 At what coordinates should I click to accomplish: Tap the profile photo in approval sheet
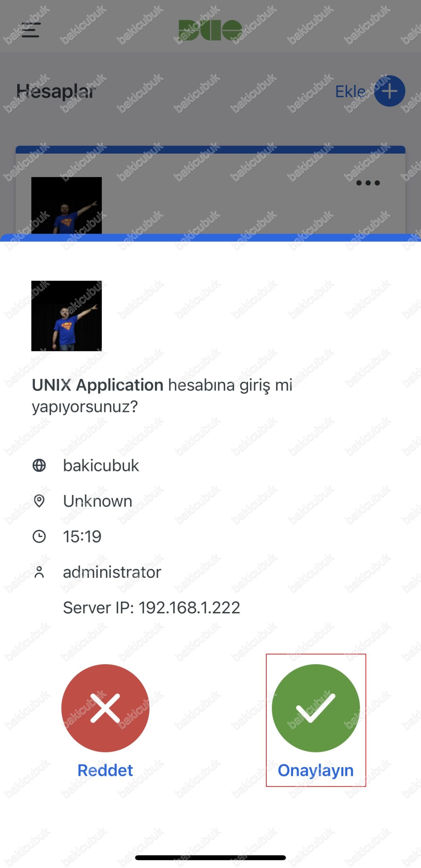click(66, 316)
